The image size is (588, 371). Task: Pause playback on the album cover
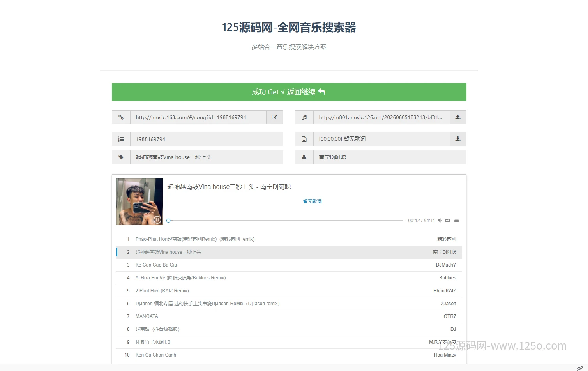click(x=157, y=220)
